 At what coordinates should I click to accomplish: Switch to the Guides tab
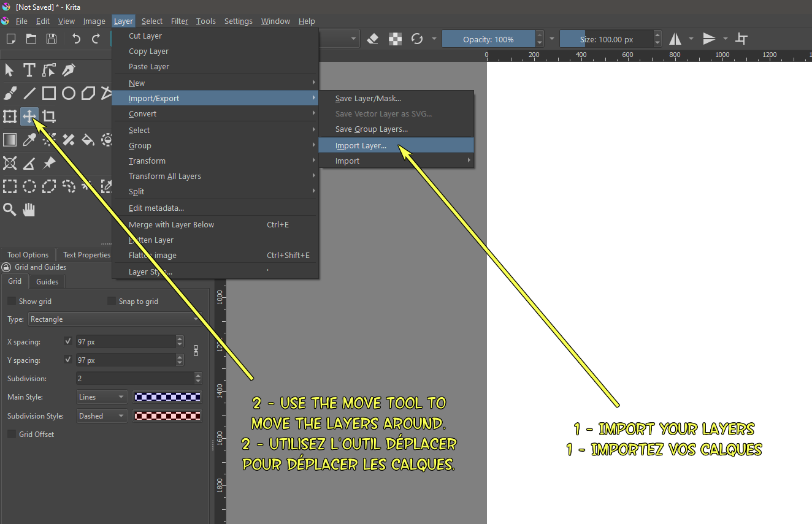pyautogui.click(x=47, y=282)
